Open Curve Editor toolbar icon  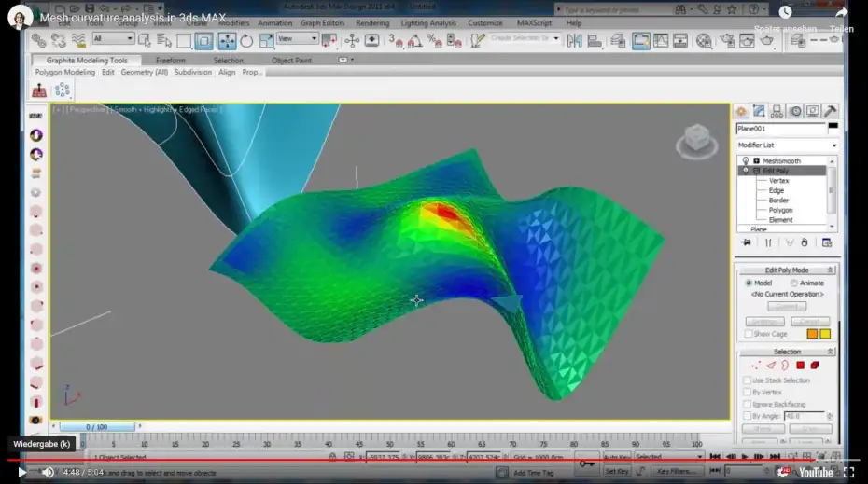(x=661, y=41)
